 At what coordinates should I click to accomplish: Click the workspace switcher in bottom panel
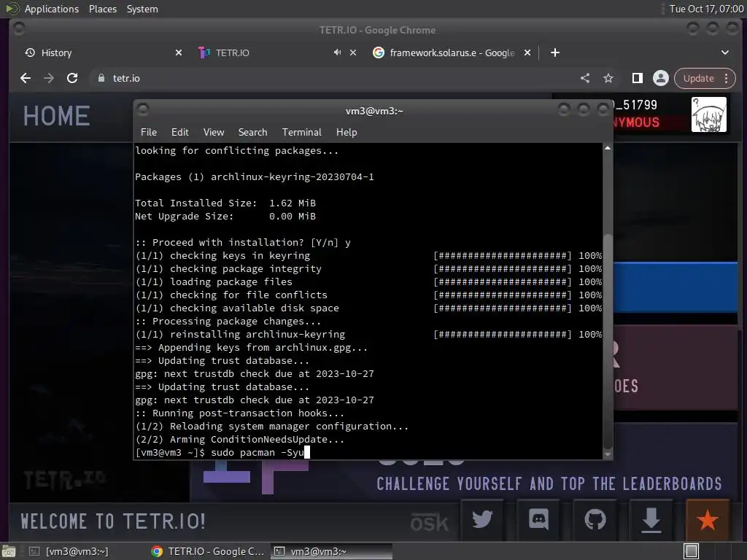coord(692,551)
